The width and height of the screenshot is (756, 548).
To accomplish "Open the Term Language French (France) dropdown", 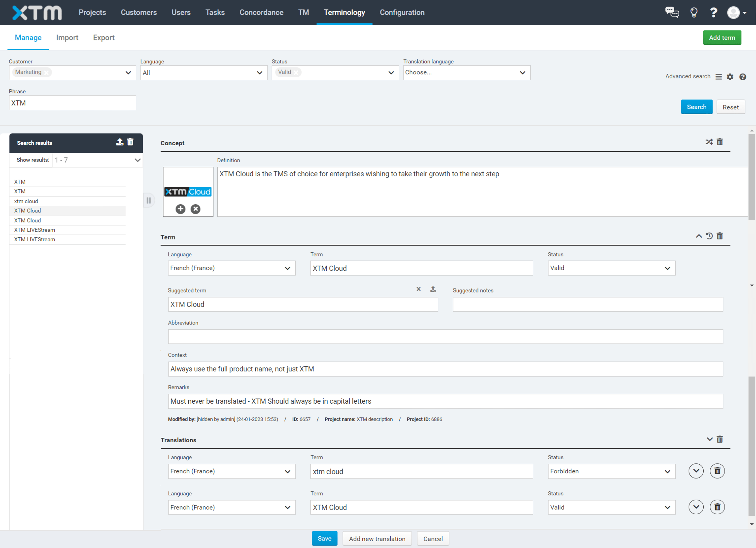I will (232, 268).
